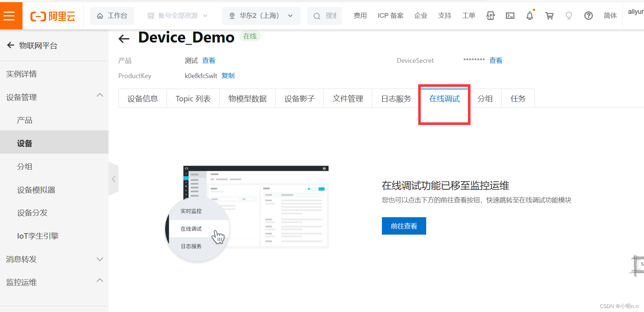The height and width of the screenshot is (312, 644).
Task: Collapse the 监控运维 section
Action: tap(54, 282)
